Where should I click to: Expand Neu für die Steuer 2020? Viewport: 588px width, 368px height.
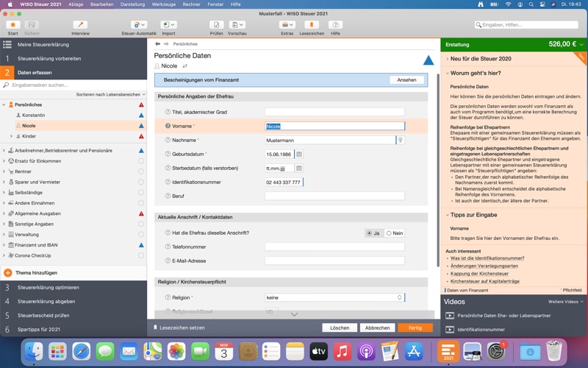click(448, 59)
